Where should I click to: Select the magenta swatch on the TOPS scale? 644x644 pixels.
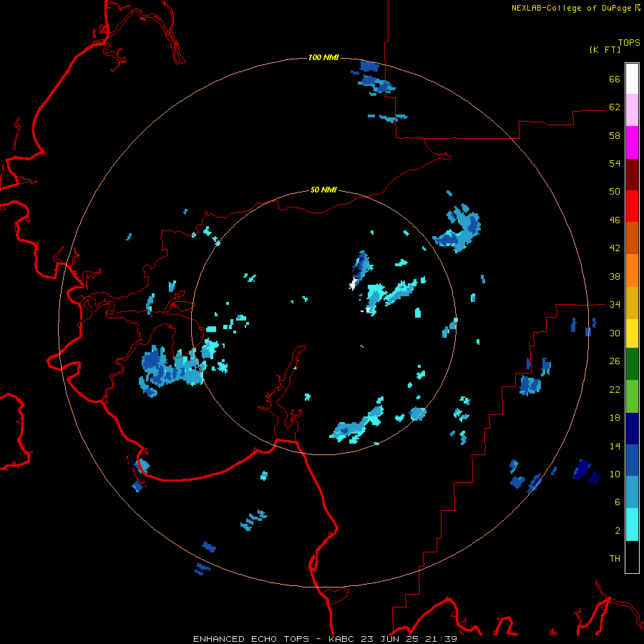coord(632,142)
